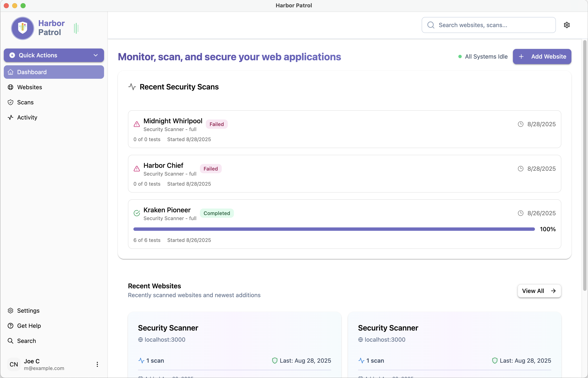The width and height of the screenshot is (588, 378).
Task: Open the Scans page from sidebar
Action: (x=25, y=102)
